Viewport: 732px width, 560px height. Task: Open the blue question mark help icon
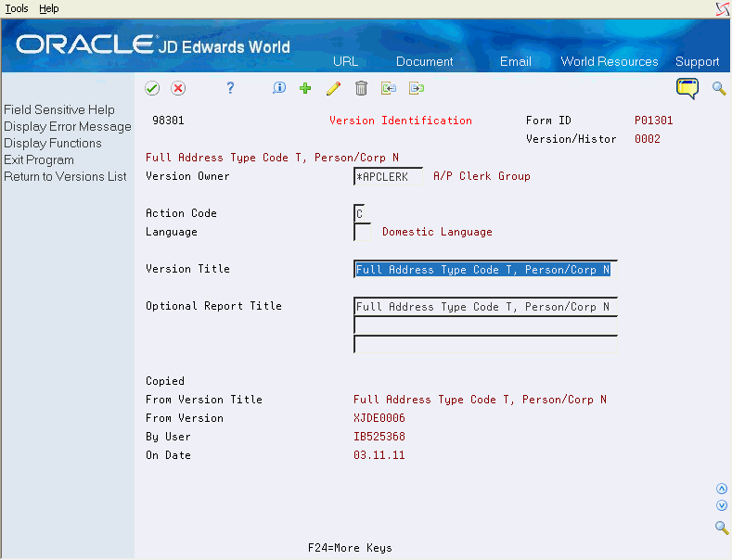click(x=230, y=88)
